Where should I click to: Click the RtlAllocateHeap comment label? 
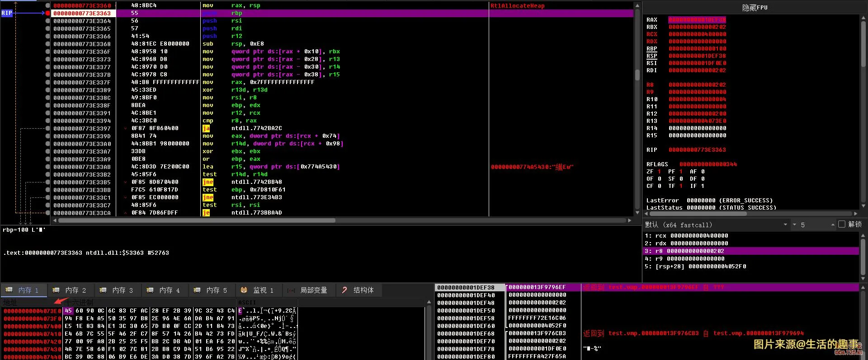tap(518, 6)
